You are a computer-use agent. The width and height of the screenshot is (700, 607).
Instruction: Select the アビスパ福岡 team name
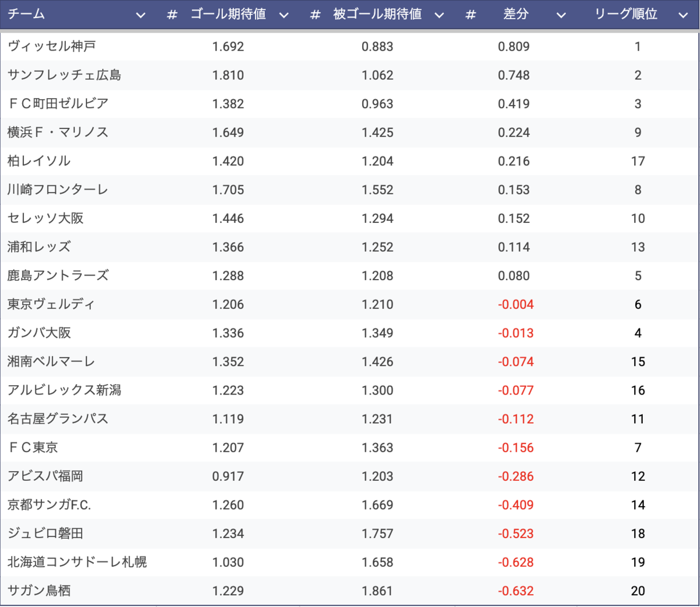coord(45,476)
